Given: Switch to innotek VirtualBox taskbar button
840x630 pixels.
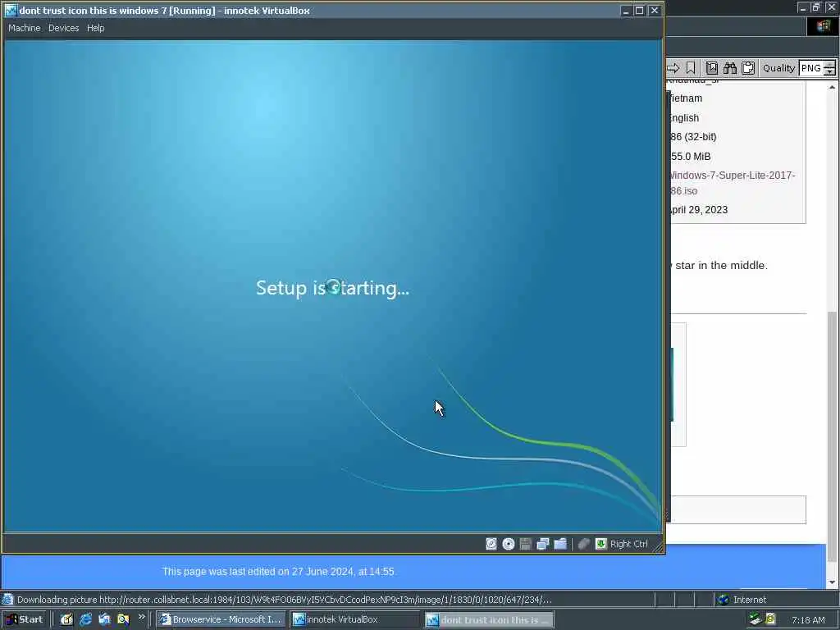Looking at the screenshot, I should (355, 619).
